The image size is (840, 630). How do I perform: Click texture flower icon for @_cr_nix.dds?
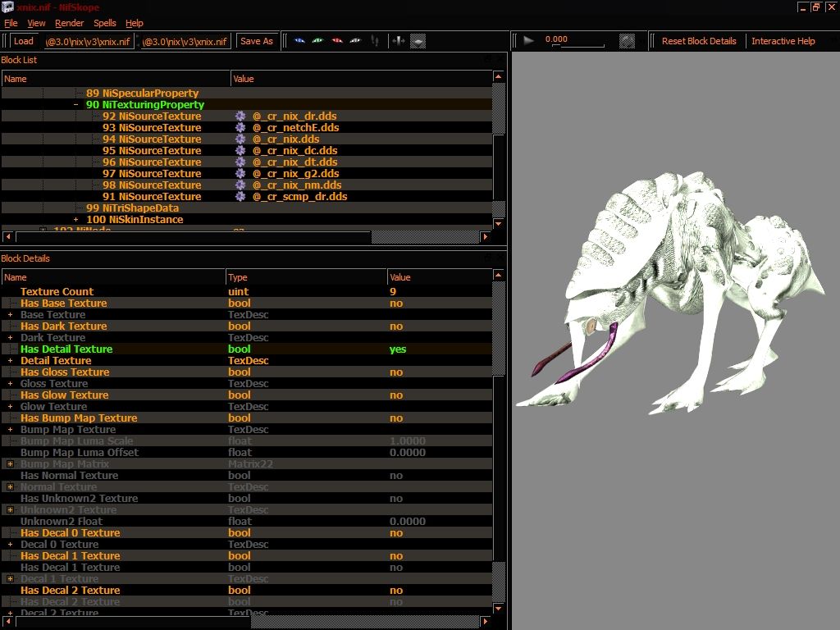click(240, 139)
